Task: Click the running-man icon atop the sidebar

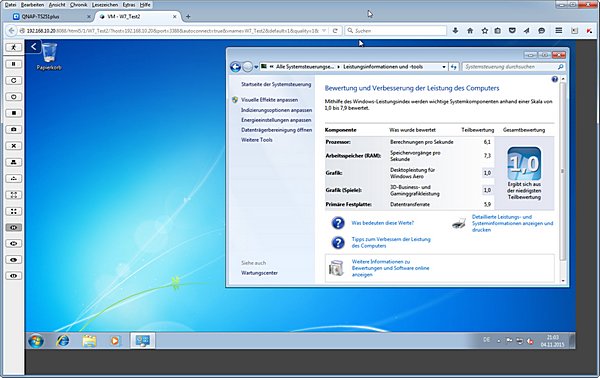Action: (13, 47)
